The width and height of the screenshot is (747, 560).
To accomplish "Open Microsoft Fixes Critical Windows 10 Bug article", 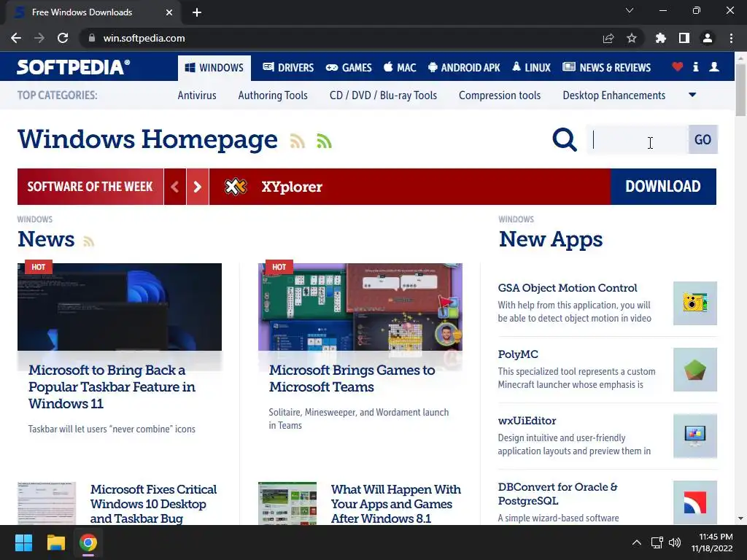I will click(153, 504).
